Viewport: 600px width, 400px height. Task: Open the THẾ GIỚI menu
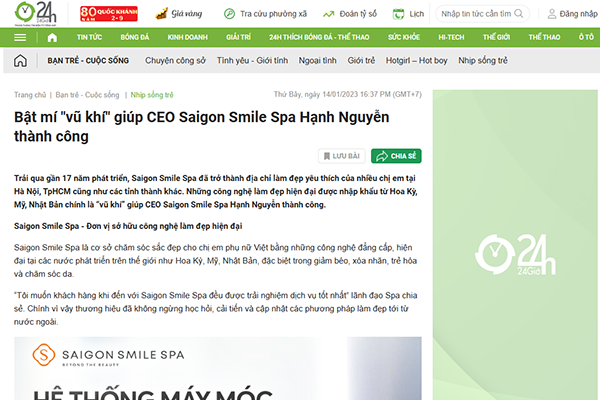496,37
